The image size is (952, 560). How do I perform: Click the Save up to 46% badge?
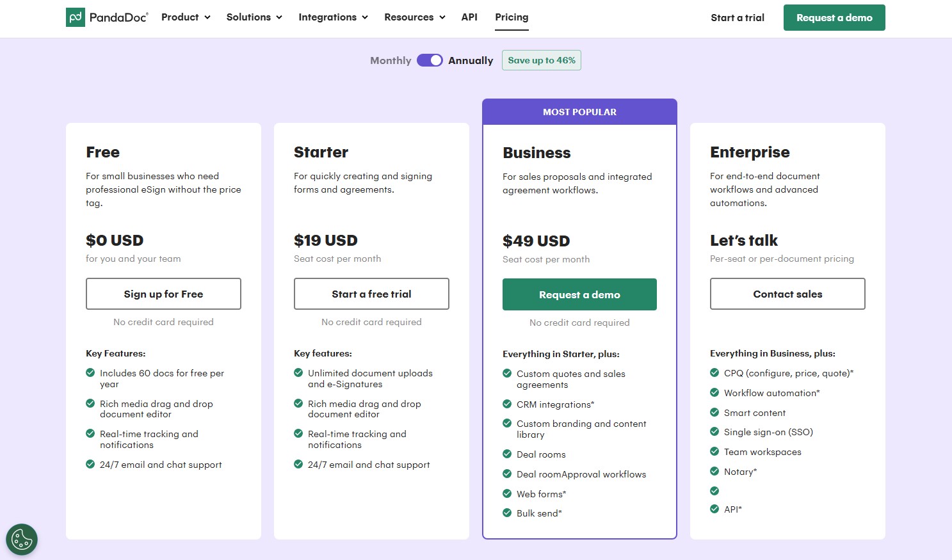pos(542,60)
